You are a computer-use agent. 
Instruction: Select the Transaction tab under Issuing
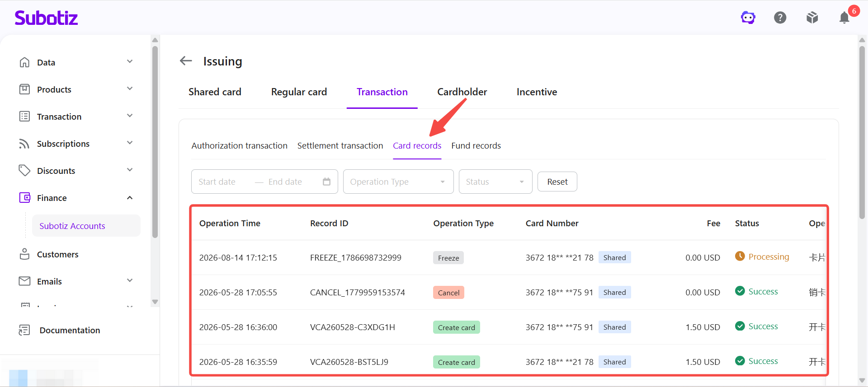coord(382,92)
